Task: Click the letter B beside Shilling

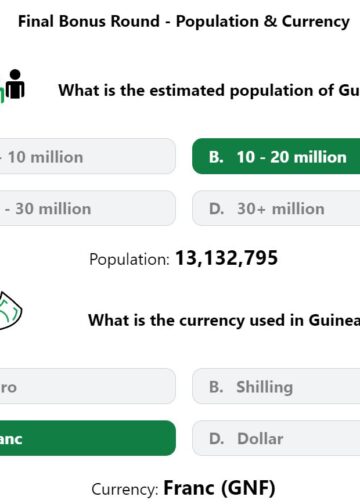Action: pyautogui.click(x=216, y=387)
